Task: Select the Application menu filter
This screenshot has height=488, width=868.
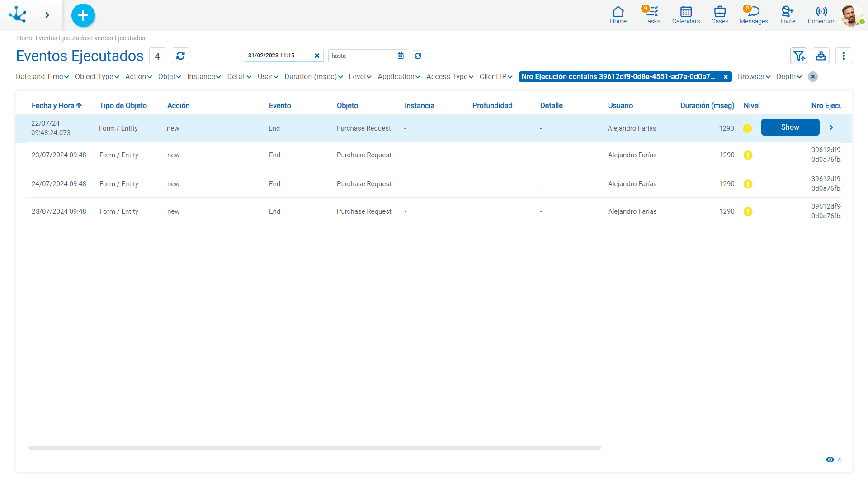Action: click(x=399, y=76)
